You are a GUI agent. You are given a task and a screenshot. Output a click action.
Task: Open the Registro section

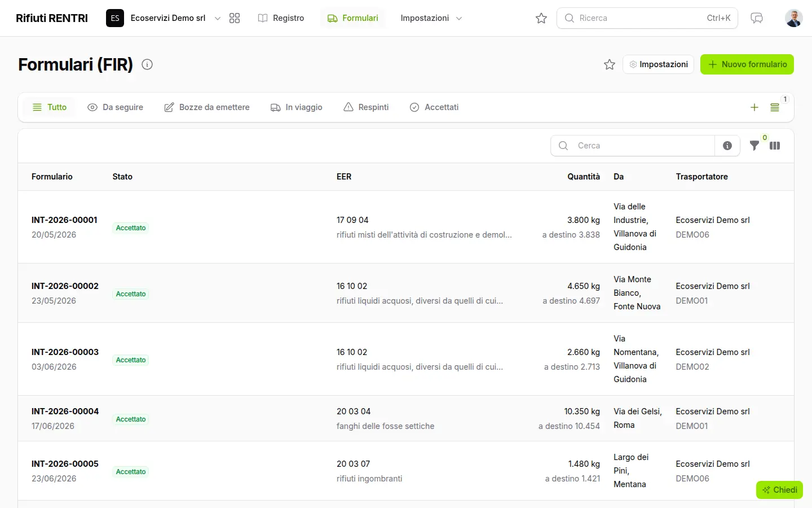click(x=281, y=18)
